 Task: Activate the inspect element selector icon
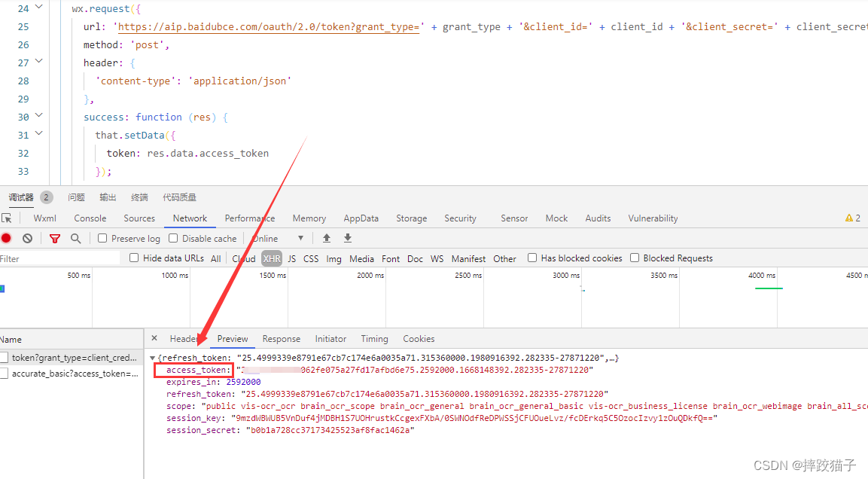[x=7, y=218]
